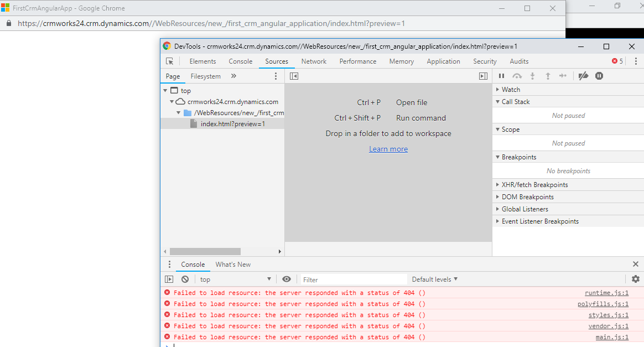Switch to the Network tab
Image resolution: width=644 pixels, height=347 pixels.
314,61
